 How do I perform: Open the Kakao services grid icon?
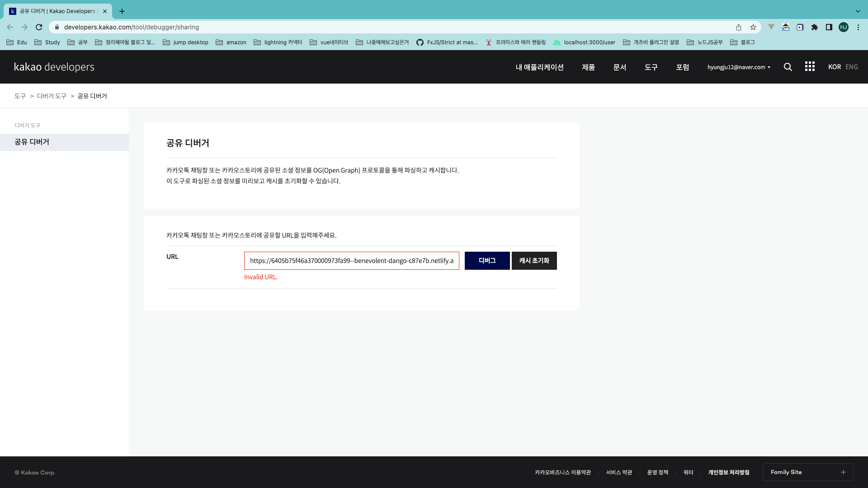tap(810, 66)
